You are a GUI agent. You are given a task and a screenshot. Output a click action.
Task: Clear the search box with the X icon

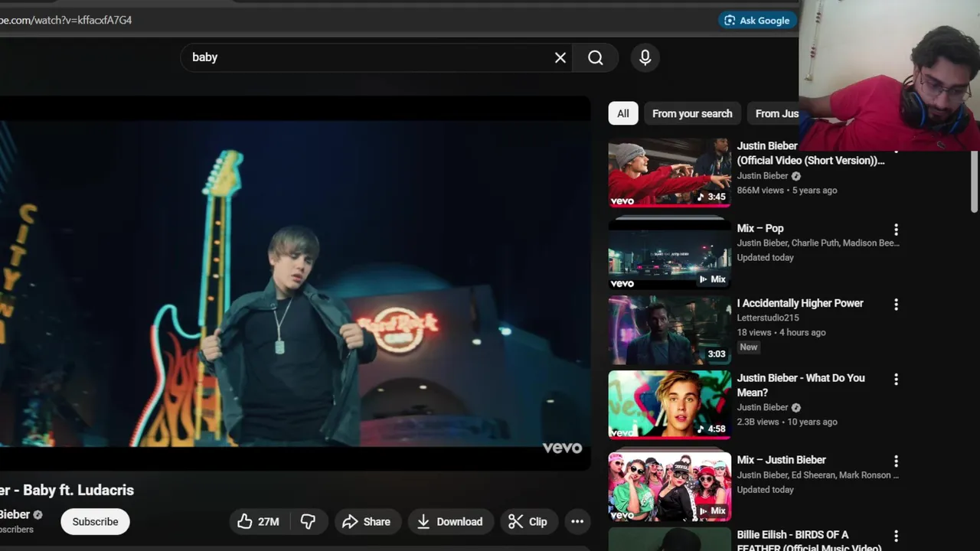coord(560,57)
